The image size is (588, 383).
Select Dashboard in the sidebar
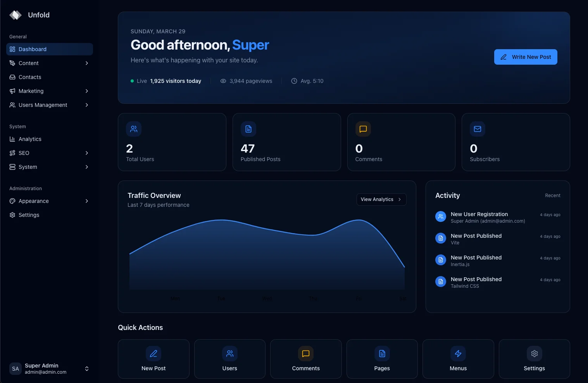49,49
